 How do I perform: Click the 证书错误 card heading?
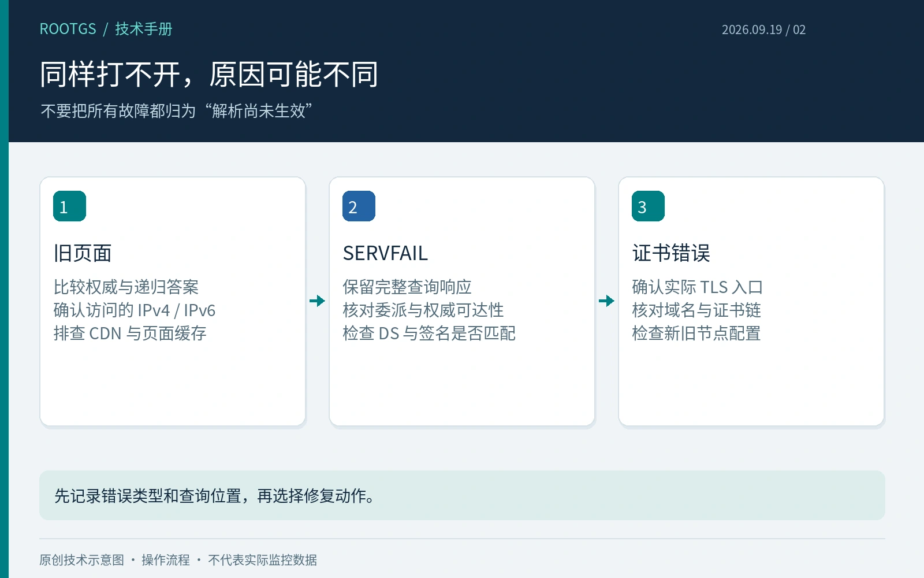(x=671, y=253)
